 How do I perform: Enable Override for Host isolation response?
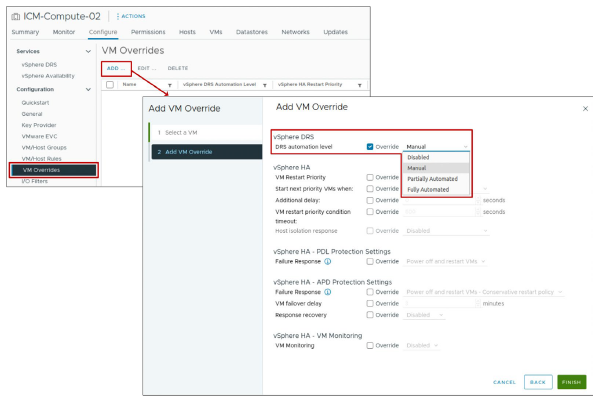370,231
